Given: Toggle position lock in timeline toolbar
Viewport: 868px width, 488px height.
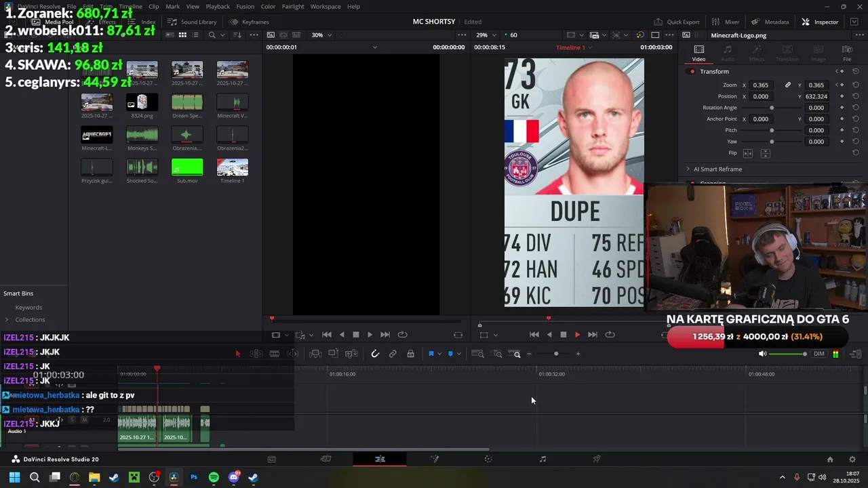Looking at the screenshot, I should pos(410,354).
